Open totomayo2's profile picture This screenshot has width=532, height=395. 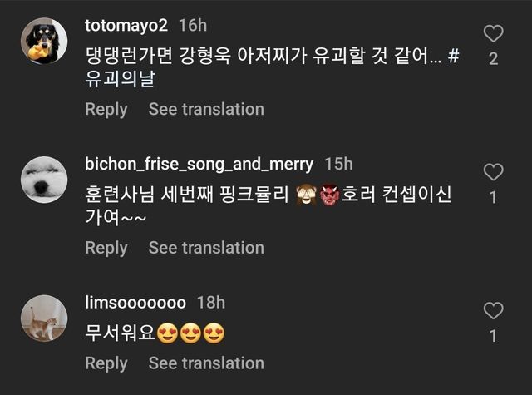click(44, 40)
